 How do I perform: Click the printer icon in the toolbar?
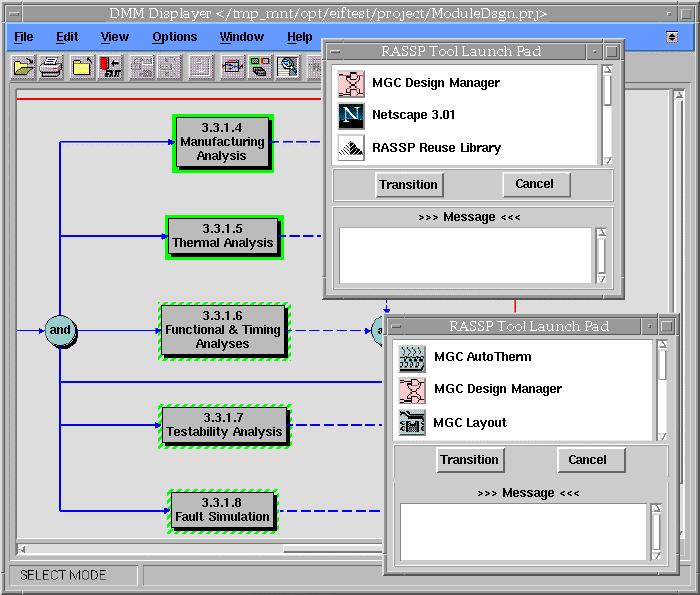(x=51, y=68)
